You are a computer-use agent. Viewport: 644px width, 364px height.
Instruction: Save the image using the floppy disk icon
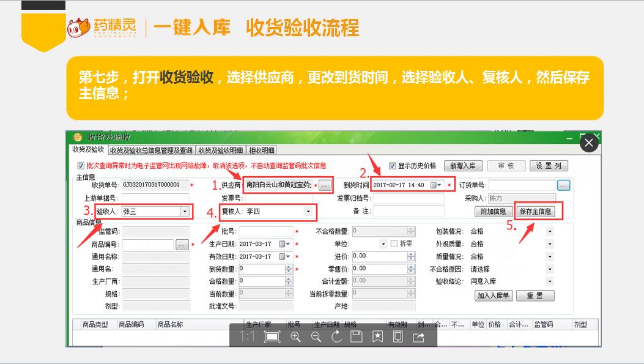point(357,336)
